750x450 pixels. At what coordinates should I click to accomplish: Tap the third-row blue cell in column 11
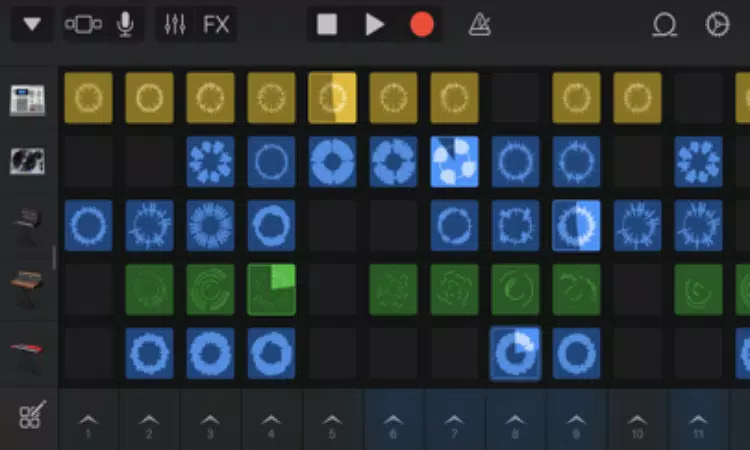(698, 226)
